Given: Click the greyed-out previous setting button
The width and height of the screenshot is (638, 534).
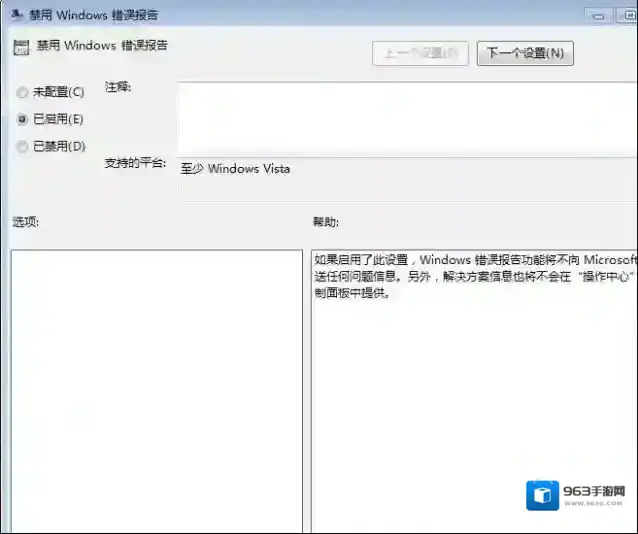Looking at the screenshot, I should 420,53.
